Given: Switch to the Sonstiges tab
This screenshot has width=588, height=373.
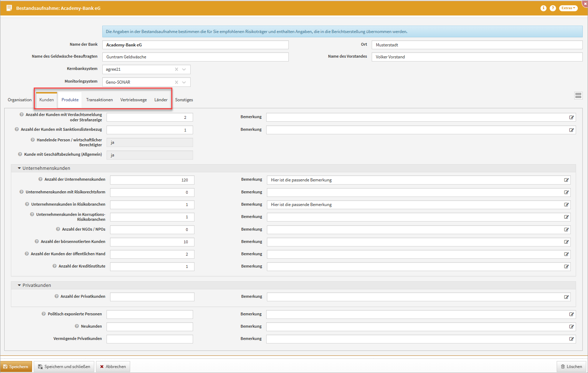Looking at the screenshot, I should point(184,100).
